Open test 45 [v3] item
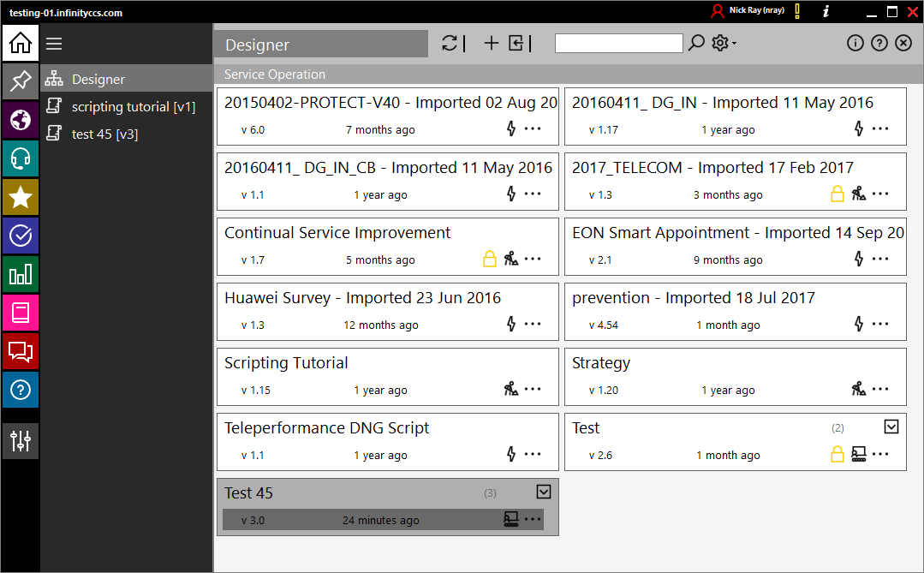Screen dimensions: 924x573 click(126, 134)
